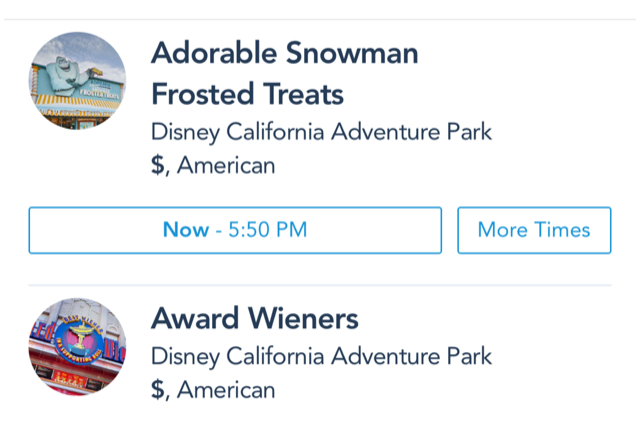Click the dollar sign for Adorable Snowman
This screenshot has width=640, height=426.
point(158,165)
